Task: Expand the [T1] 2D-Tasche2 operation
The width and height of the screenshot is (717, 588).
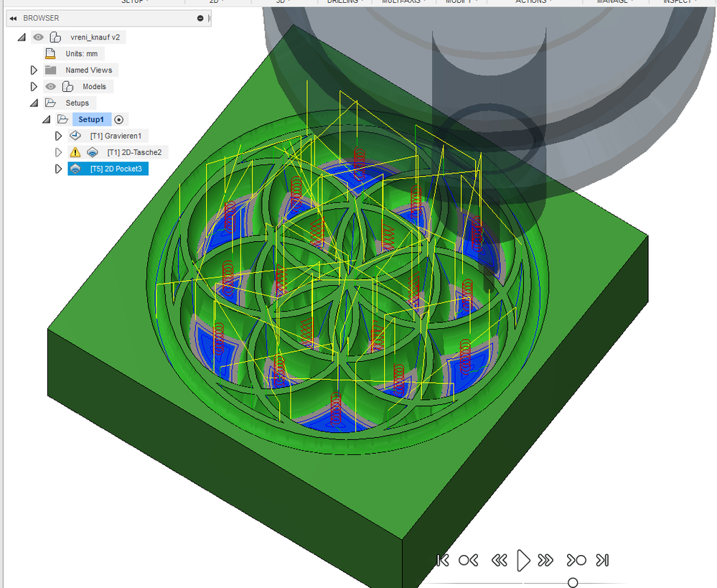Action: tap(58, 152)
